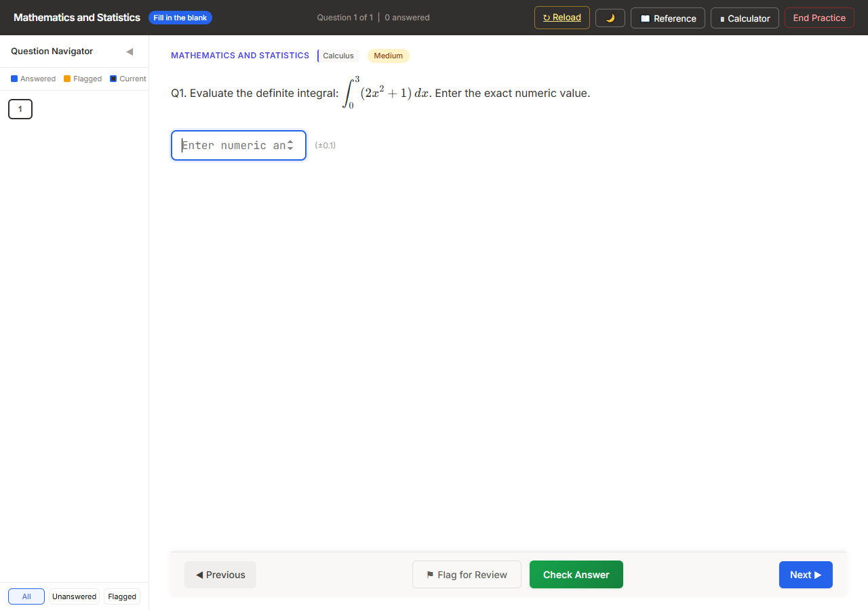Image resolution: width=868 pixels, height=610 pixels.
Task: End the practice session
Action: [x=819, y=18]
